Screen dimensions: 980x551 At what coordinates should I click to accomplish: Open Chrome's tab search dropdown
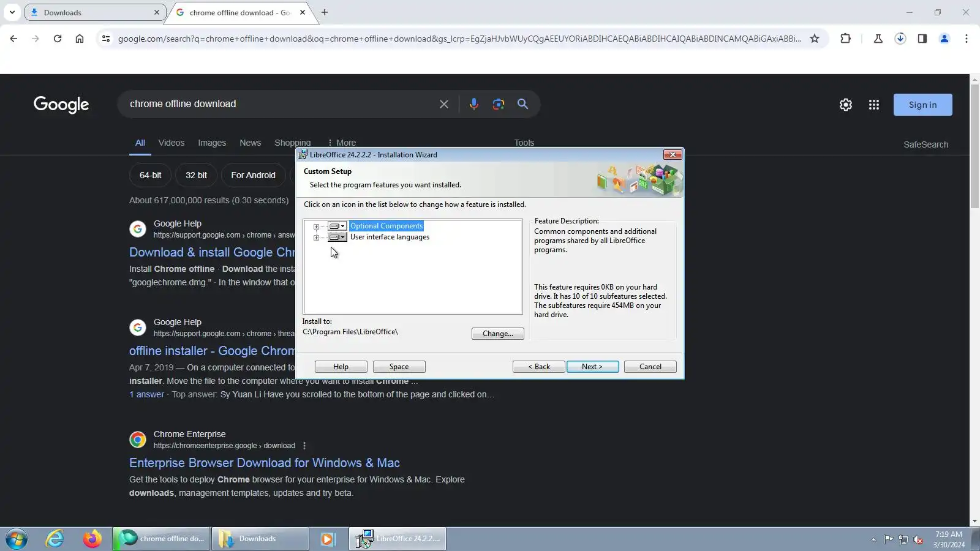[x=12, y=12]
